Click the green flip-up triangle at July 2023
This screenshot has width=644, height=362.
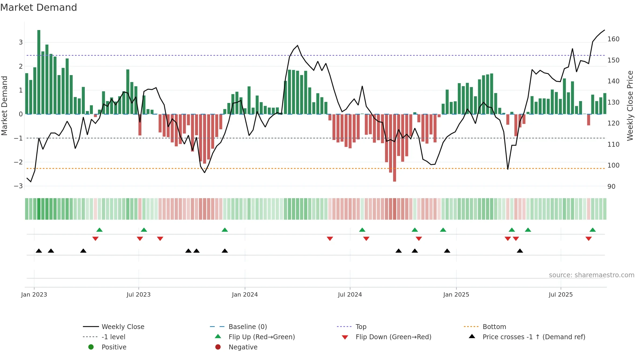pos(144,230)
